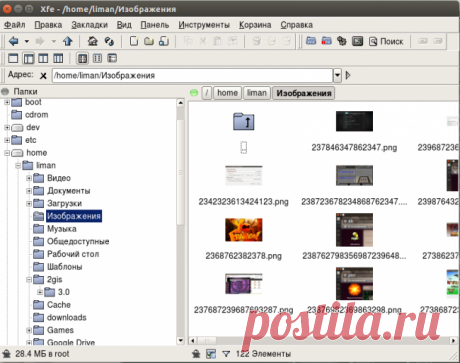Launch the terminal icon in the toolbar
460x363 pixels.
[x=357, y=41]
